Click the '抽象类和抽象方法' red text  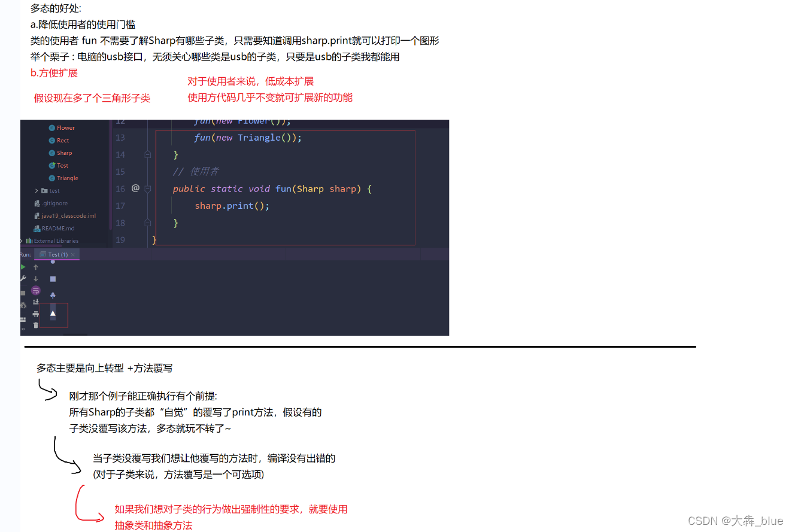pos(154,525)
